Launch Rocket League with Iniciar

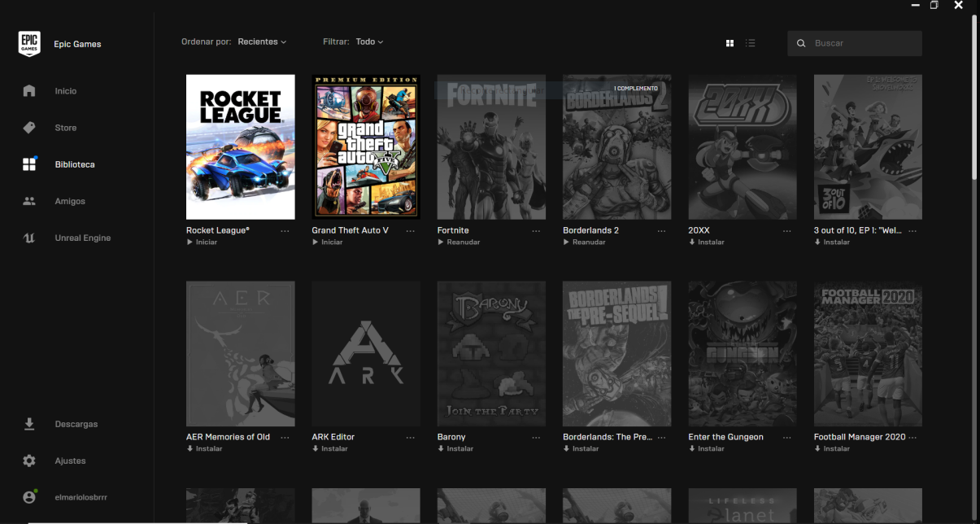click(202, 242)
